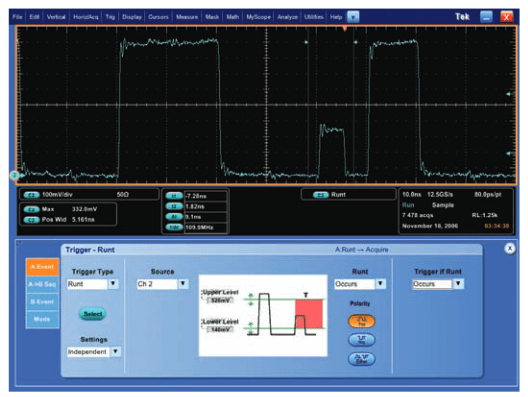
Task: Expand the Runt Occurs dropdown arrow
Action: (x=381, y=284)
